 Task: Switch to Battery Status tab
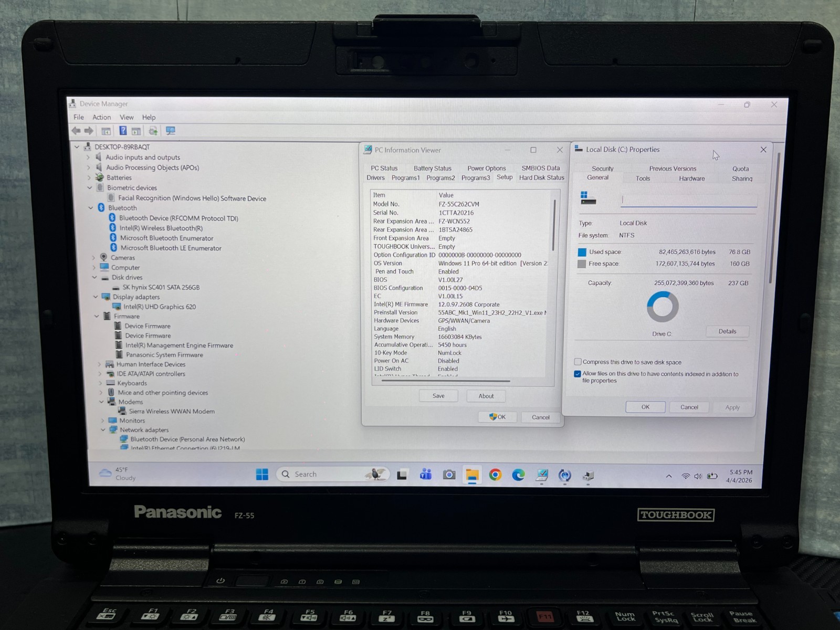(433, 169)
